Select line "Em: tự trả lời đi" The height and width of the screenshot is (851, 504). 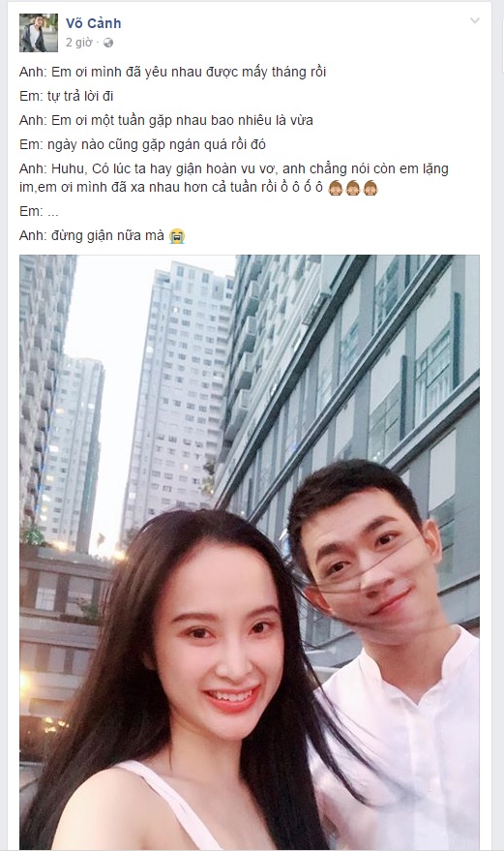[x=66, y=96]
